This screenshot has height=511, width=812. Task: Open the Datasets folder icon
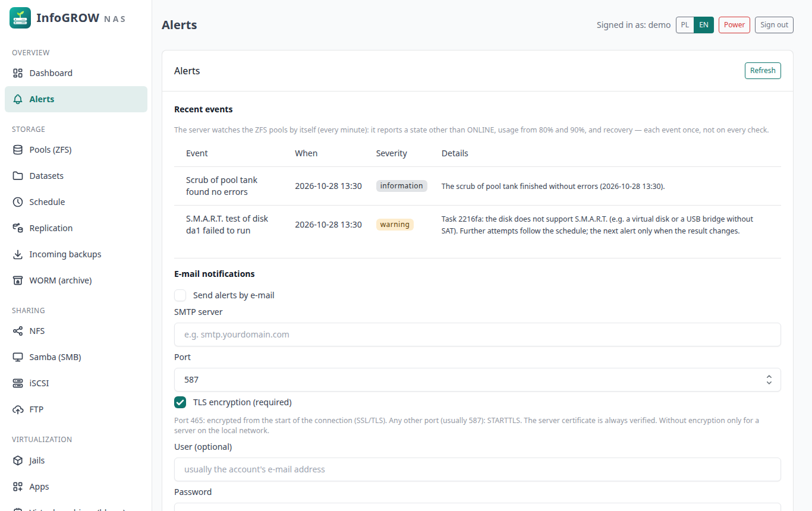click(18, 176)
